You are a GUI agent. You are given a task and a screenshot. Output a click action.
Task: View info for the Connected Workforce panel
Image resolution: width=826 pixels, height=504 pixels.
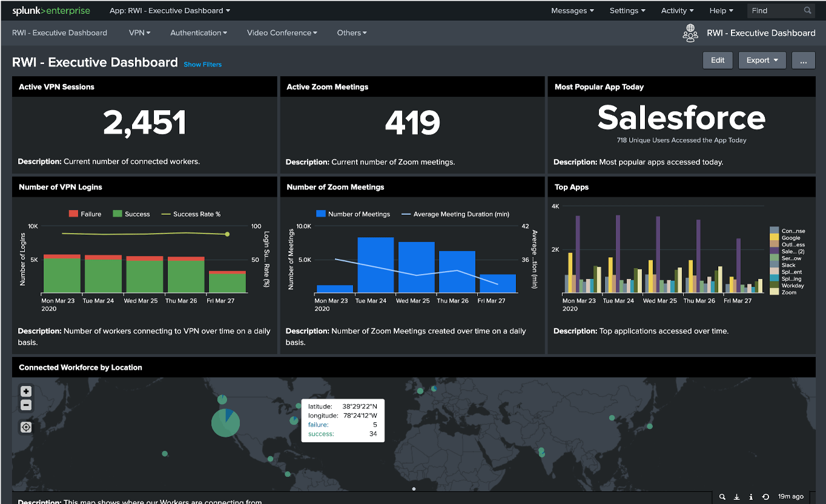751,497
